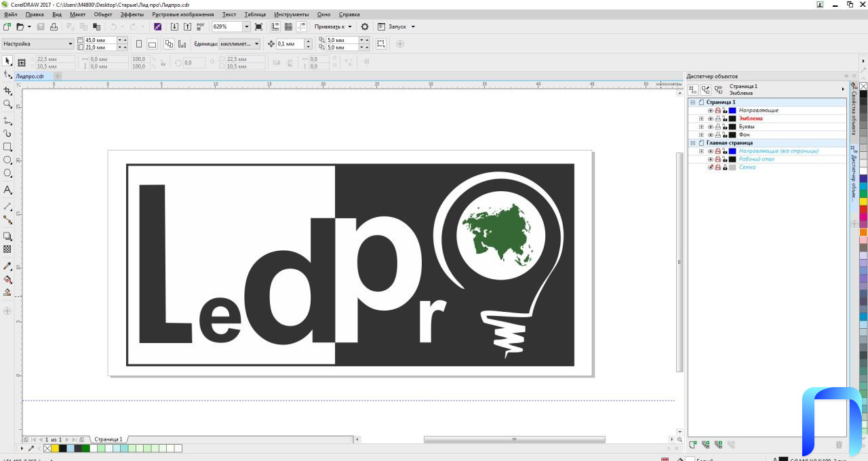
Task: Toggle lock icon of Рабочий стол layer
Action: 724,159
